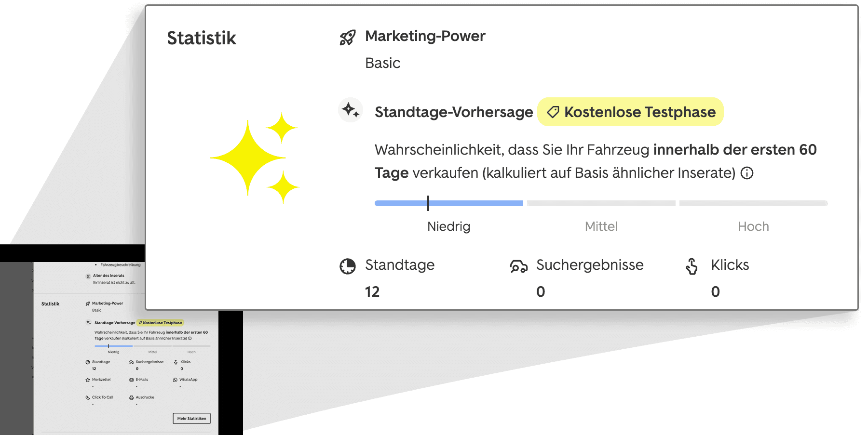Image resolution: width=868 pixels, height=435 pixels.
Task: Click the enlarged Klicks hand pointer icon
Action: pyautogui.click(x=692, y=266)
